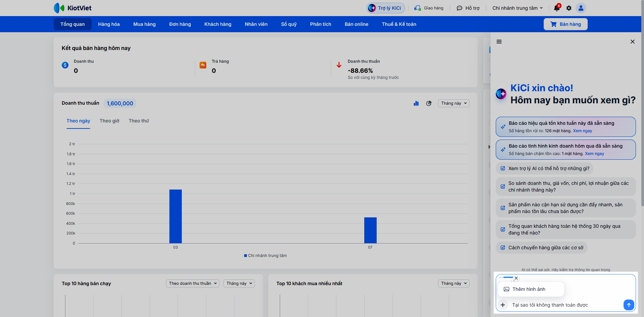Screen dimensions: 644x317
Task: Open the notifications bell
Action: 557,8
